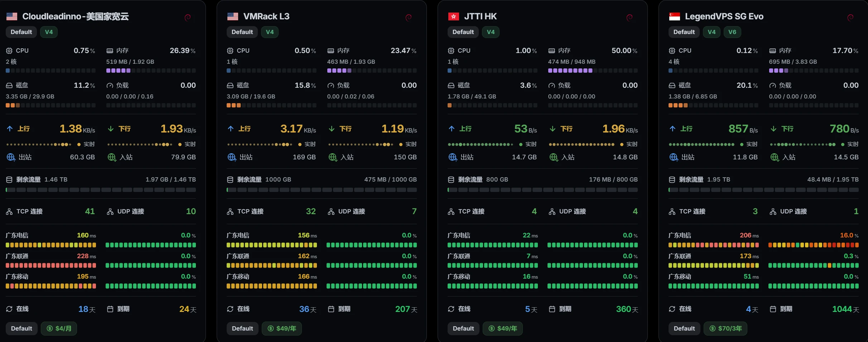Click the 在线 uptime icon on JTTI HK

click(x=451, y=309)
